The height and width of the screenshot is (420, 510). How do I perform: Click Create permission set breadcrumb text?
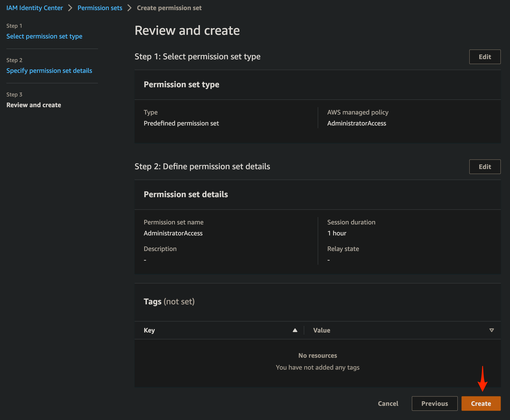(x=169, y=8)
